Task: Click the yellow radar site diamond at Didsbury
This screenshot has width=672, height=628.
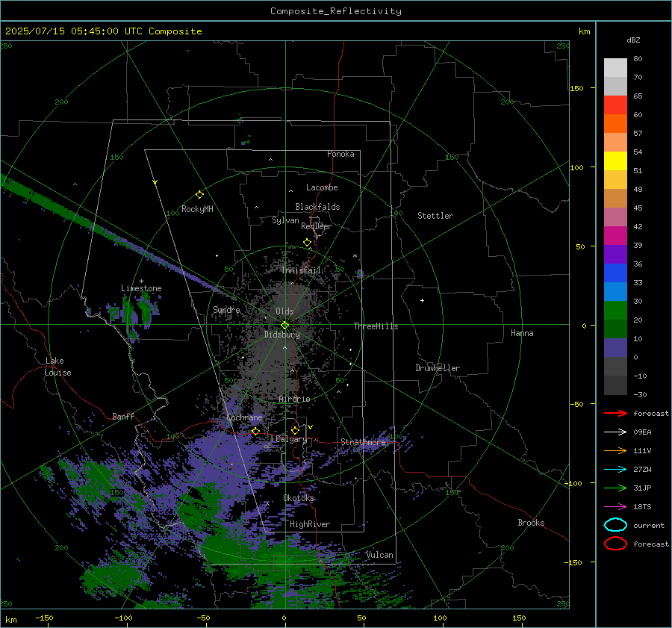Action: click(x=284, y=326)
